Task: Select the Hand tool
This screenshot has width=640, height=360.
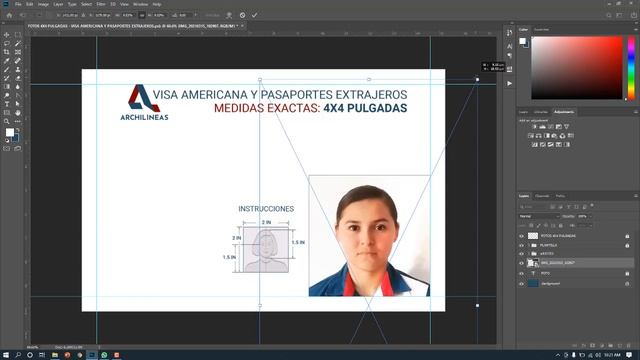Action: tap(18, 113)
